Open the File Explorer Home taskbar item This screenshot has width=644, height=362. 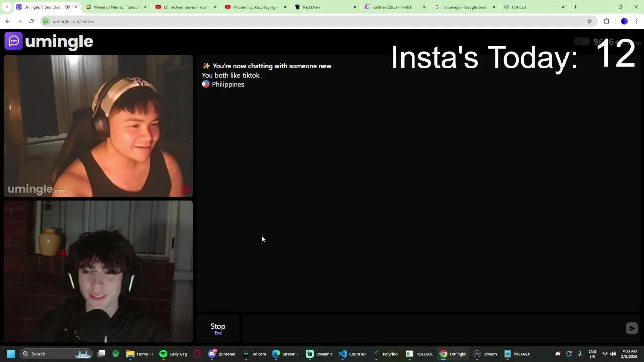point(140,354)
